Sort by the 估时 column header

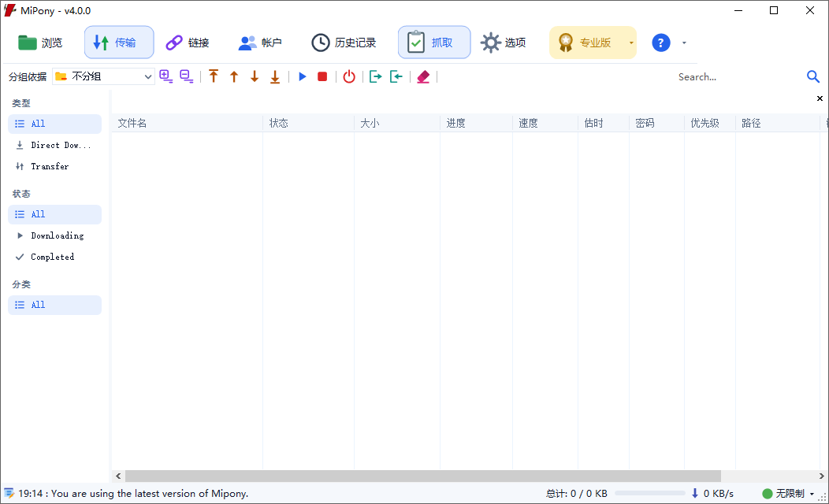point(604,123)
